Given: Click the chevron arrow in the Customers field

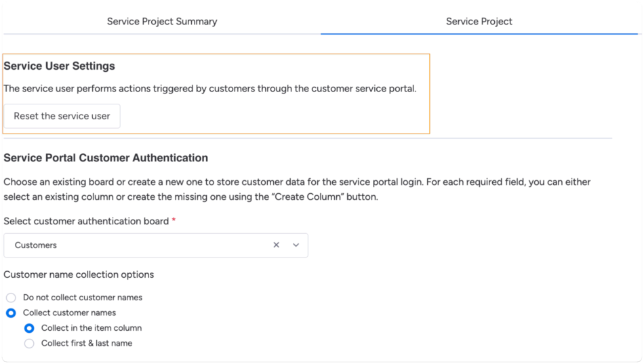Looking at the screenshot, I should click(x=296, y=245).
